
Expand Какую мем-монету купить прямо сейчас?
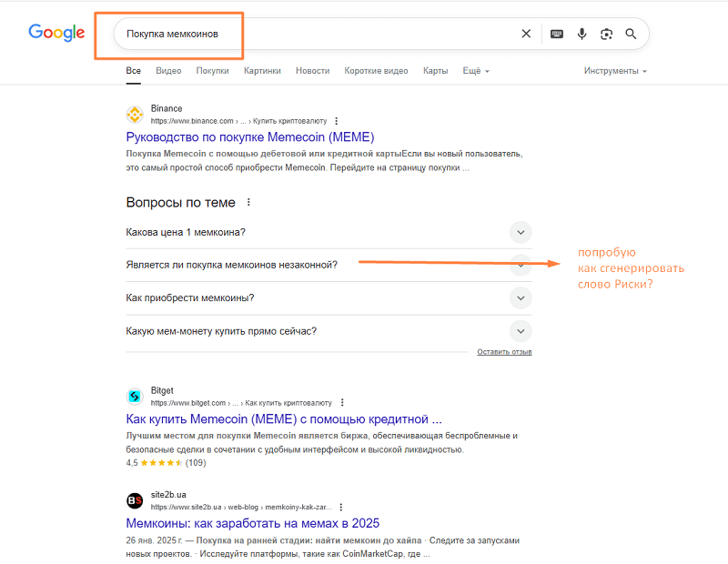329,331
